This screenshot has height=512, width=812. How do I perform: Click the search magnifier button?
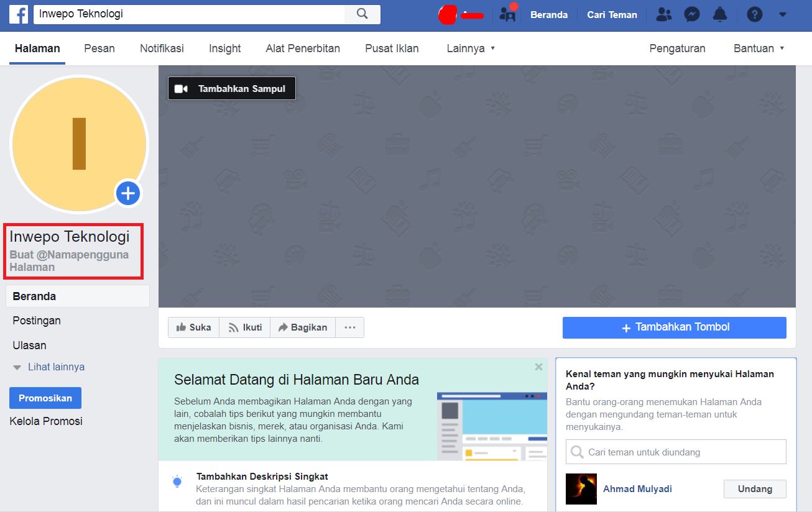[362, 14]
